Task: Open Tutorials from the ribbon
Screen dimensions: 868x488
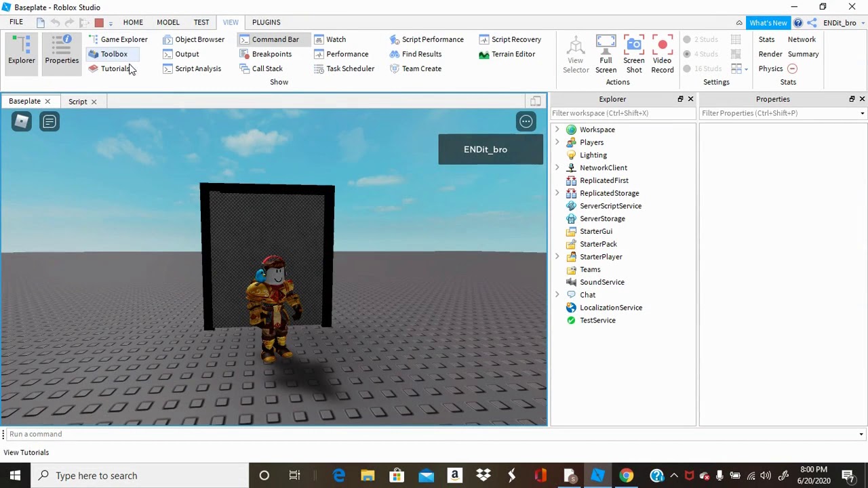Action: coord(108,68)
